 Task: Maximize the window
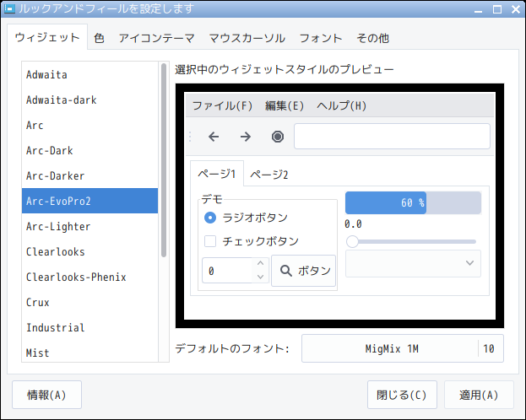pyautogui.click(x=497, y=9)
